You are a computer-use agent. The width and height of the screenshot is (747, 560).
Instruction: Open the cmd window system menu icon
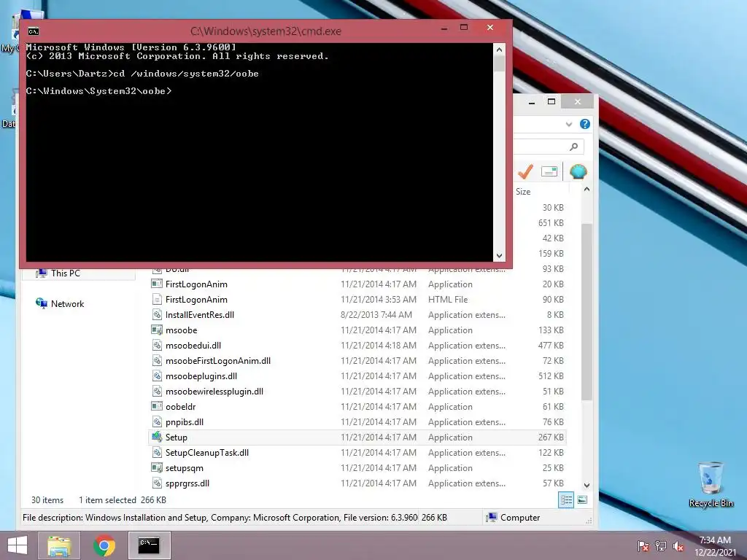click(x=34, y=31)
